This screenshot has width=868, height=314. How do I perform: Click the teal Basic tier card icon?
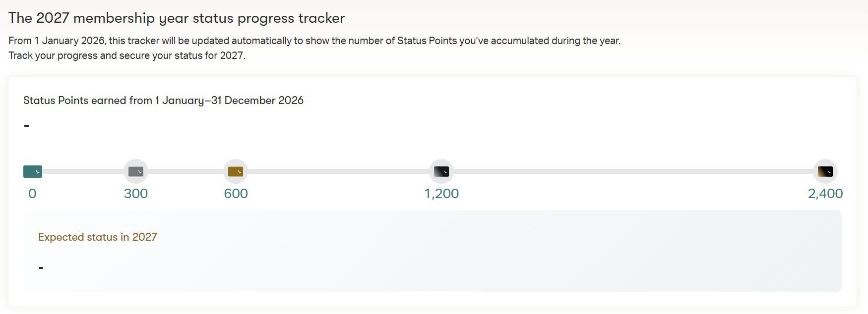pos(33,171)
